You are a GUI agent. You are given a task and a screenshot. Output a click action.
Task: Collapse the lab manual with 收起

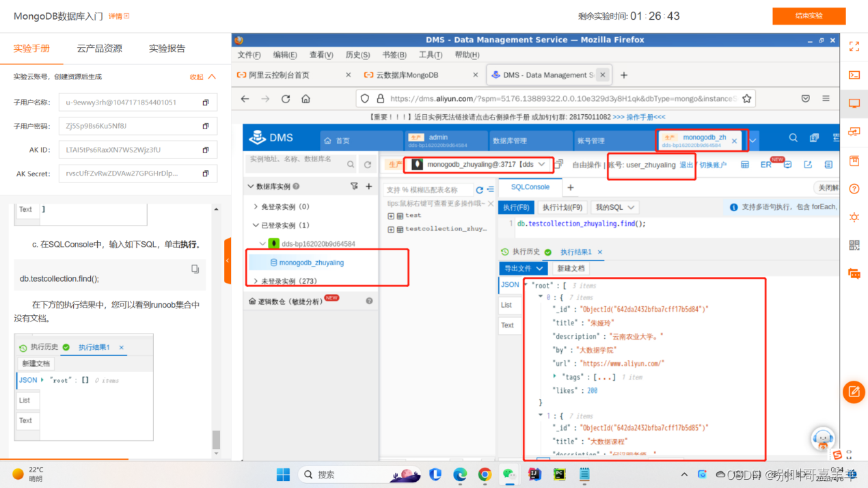point(203,77)
